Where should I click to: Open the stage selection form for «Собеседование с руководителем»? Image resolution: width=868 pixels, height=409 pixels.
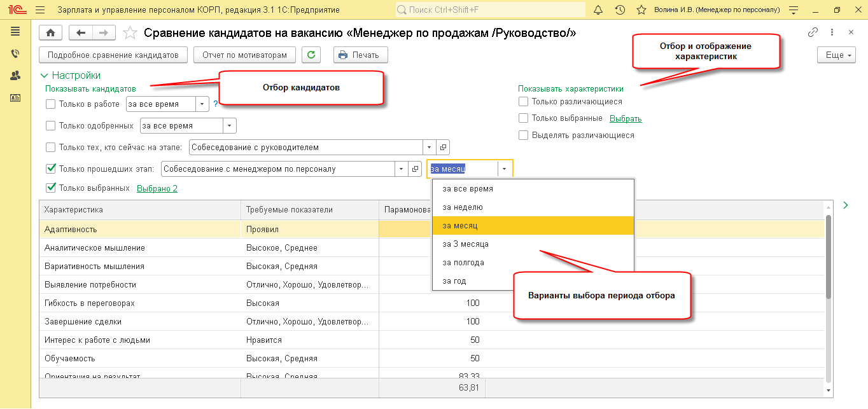[444, 147]
